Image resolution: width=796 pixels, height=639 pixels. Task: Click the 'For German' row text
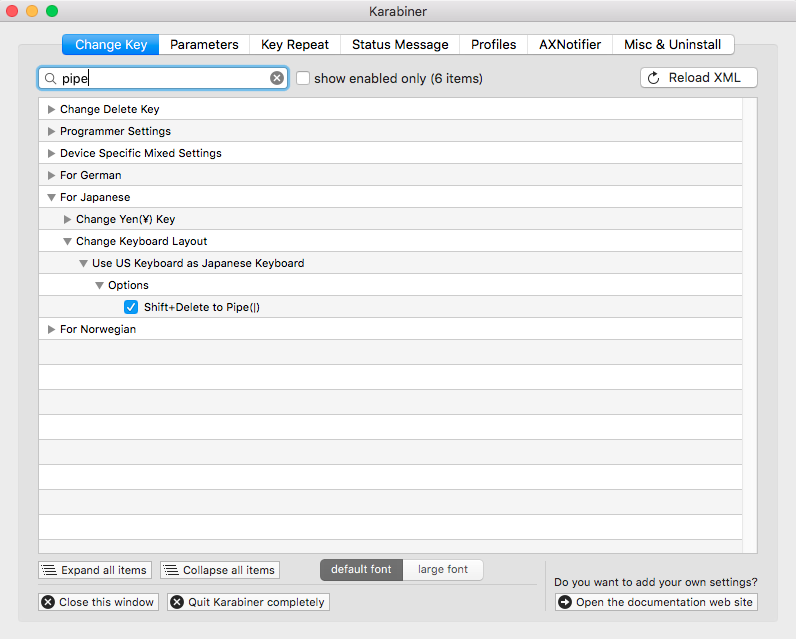pos(90,175)
